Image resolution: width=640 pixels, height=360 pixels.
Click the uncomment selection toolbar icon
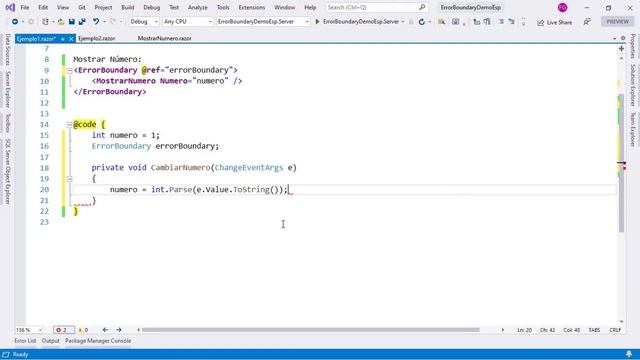[511, 22]
